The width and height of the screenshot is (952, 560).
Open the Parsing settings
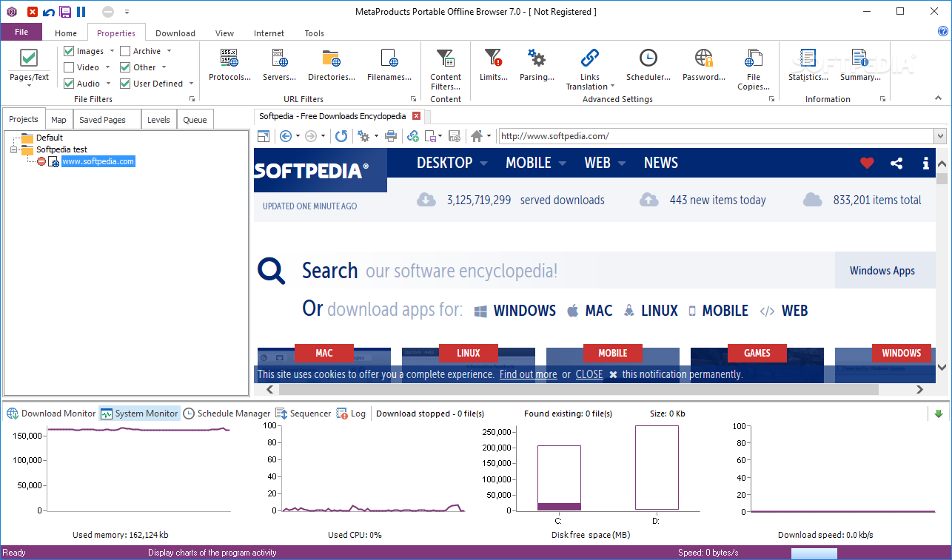537,65
